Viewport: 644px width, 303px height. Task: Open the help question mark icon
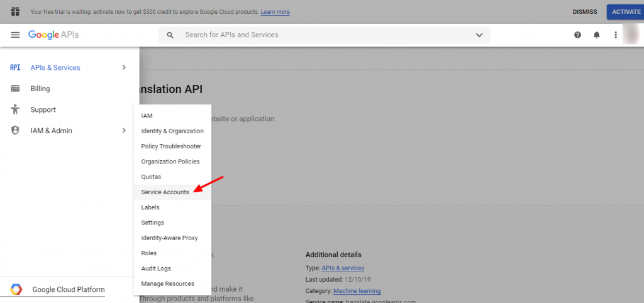(x=577, y=35)
